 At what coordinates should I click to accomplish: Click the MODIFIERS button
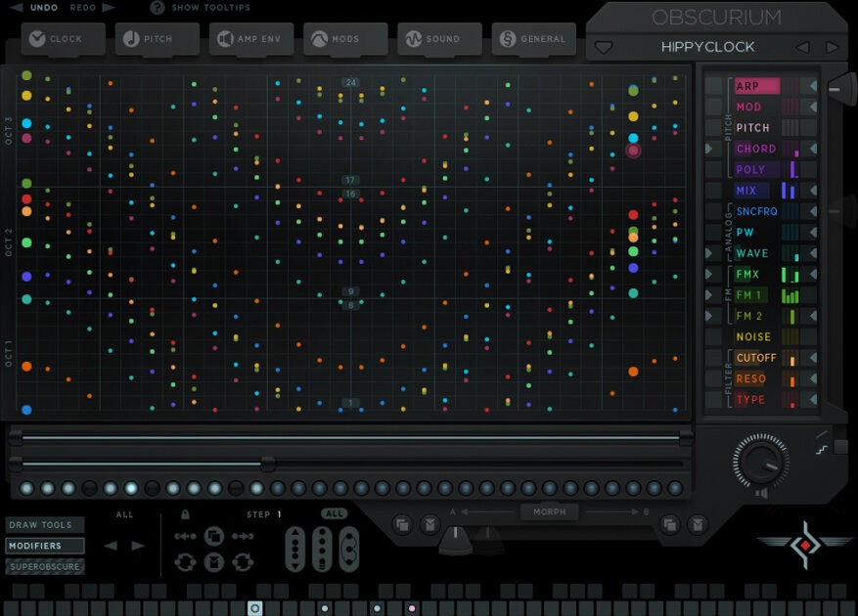click(x=45, y=546)
